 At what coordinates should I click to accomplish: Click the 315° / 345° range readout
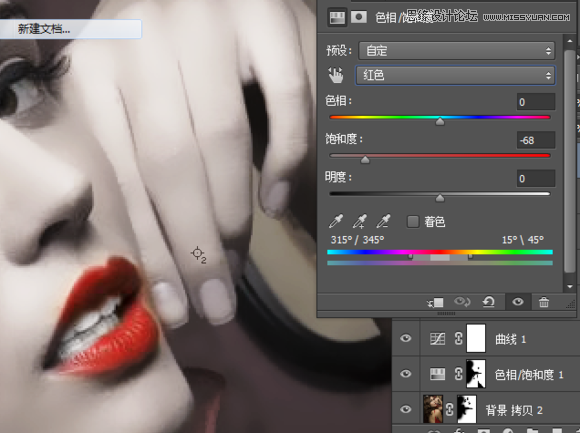click(357, 240)
